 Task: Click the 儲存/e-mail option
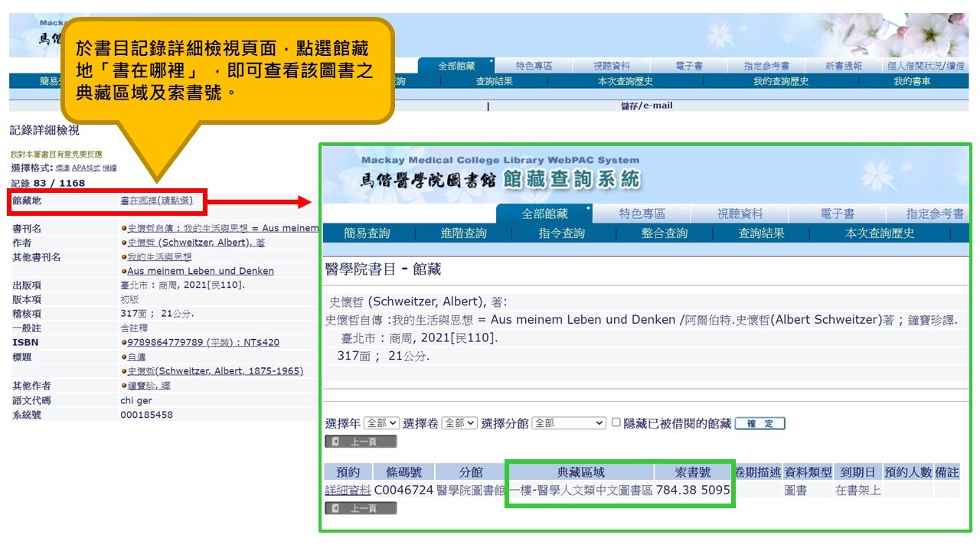tap(646, 106)
